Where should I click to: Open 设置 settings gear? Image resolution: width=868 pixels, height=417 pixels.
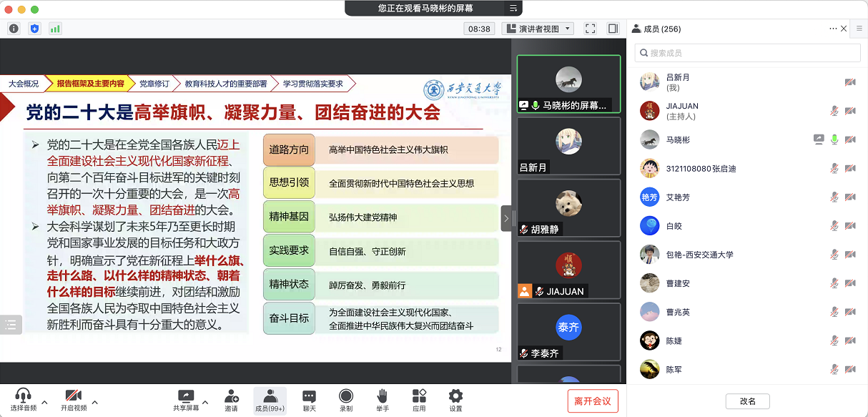coord(455,400)
